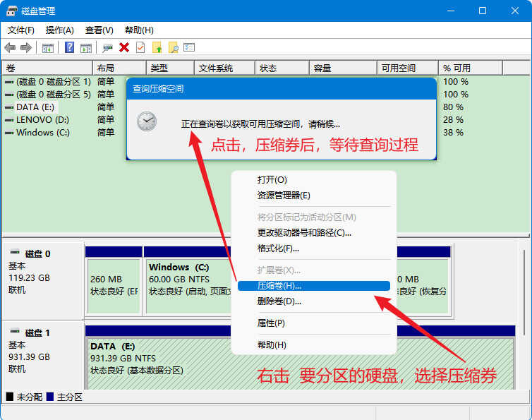Minimize the 磁盘管理 window
This screenshot has width=532, height=420.
451,11
